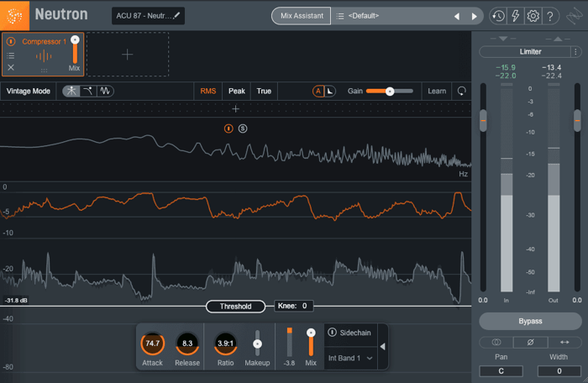Image resolution: width=588 pixels, height=383 pixels.
Task: Click output meter up triangle
Action: click(558, 39)
